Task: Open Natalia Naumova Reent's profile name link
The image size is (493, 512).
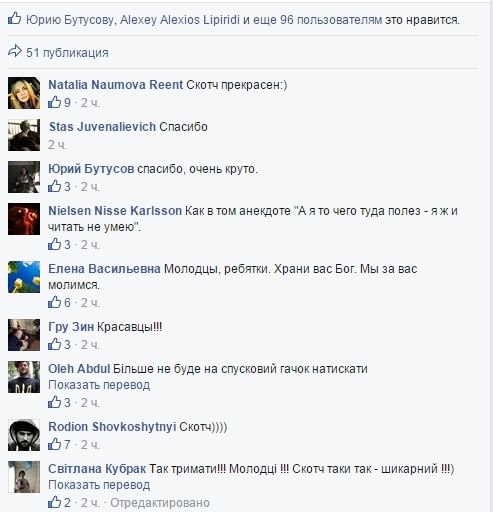Action: tap(116, 85)
